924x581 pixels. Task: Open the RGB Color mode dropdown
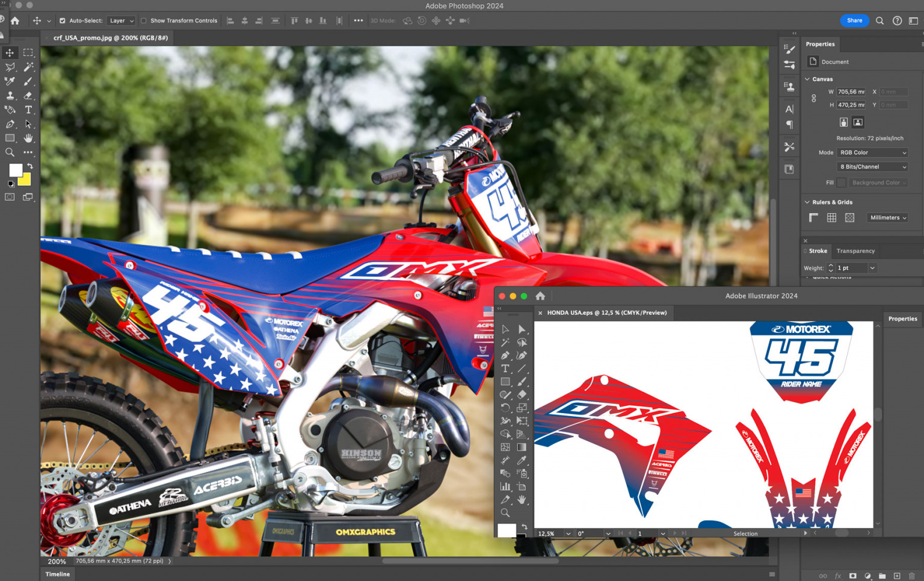[x=872, y=152]
